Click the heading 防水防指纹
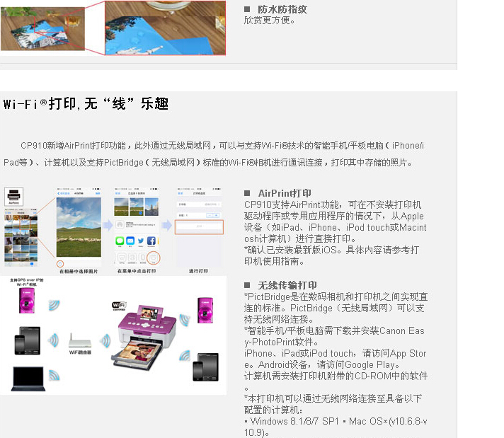504x438 pixels. click(282, 9)
